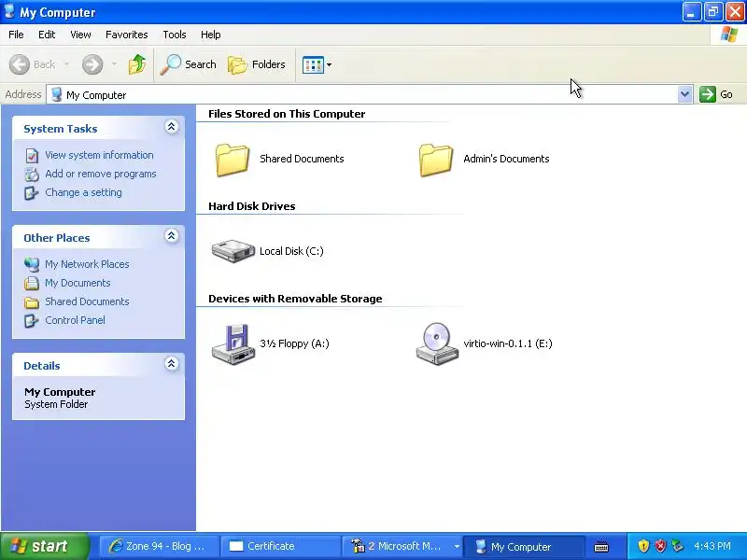Click the Control Panel link
Screen dimensions: 747x560
point(75,320)
